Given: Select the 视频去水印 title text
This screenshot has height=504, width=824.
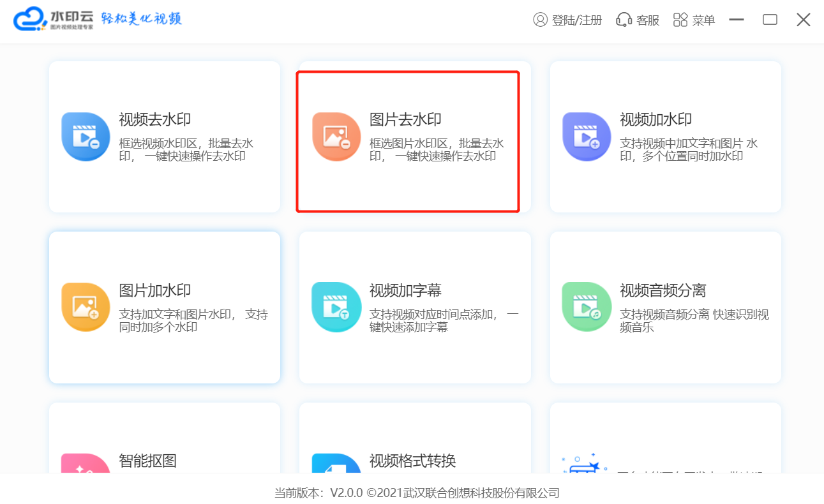Looking at the screenshot, I should [155, 119].
